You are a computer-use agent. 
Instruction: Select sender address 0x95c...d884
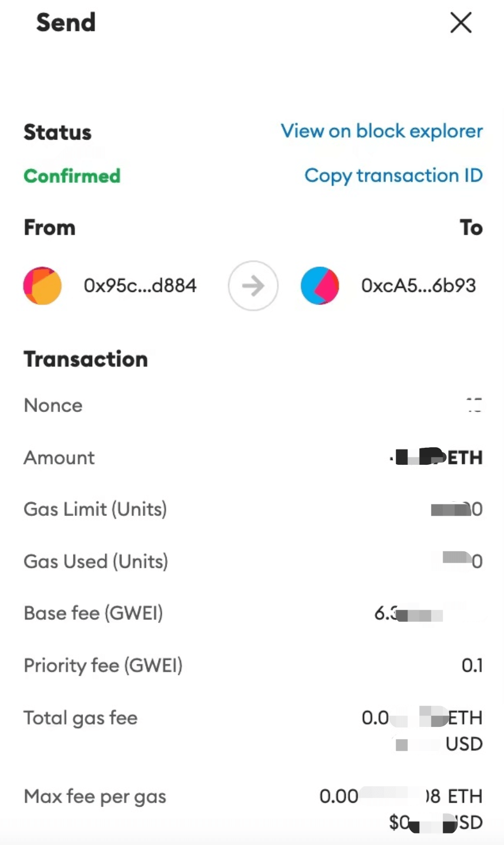(x=140, y=286)
